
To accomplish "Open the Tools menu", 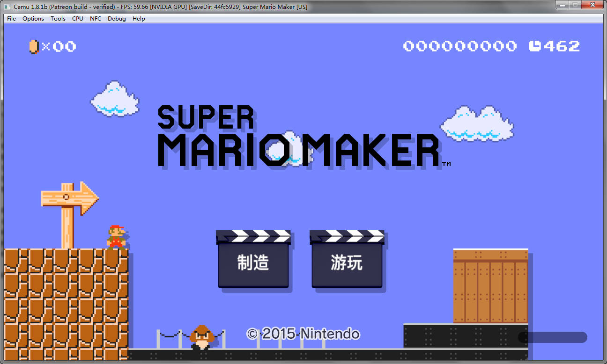I will pos(58,19).
